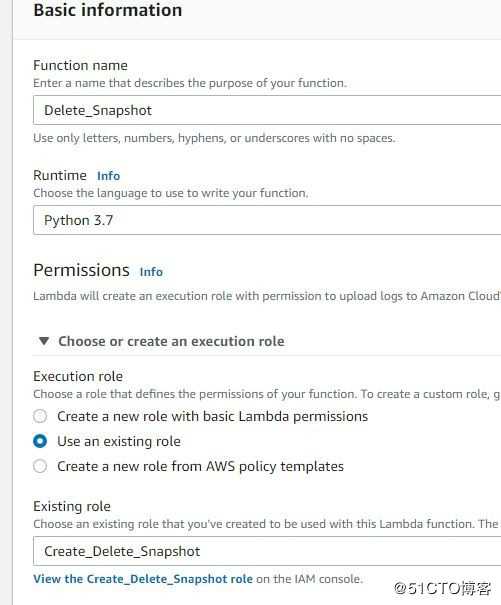
Task: Collapse the execution role section triangle
Action: tap(44, 341)
